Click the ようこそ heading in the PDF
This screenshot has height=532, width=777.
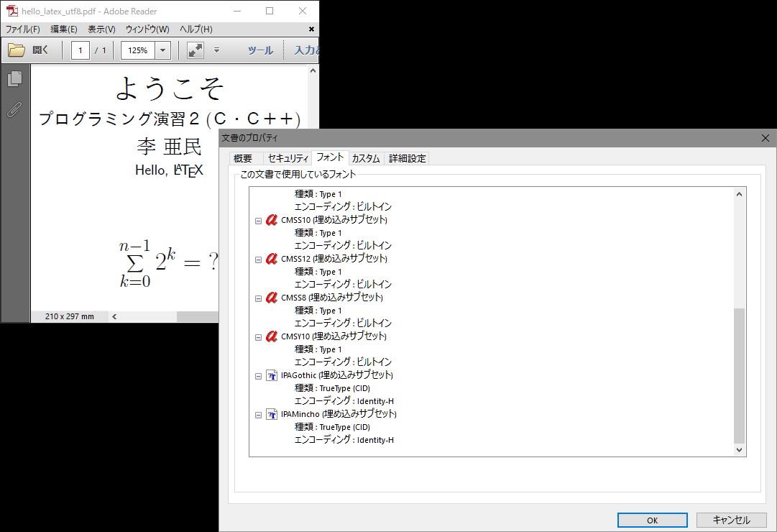[x=170, y=88]
